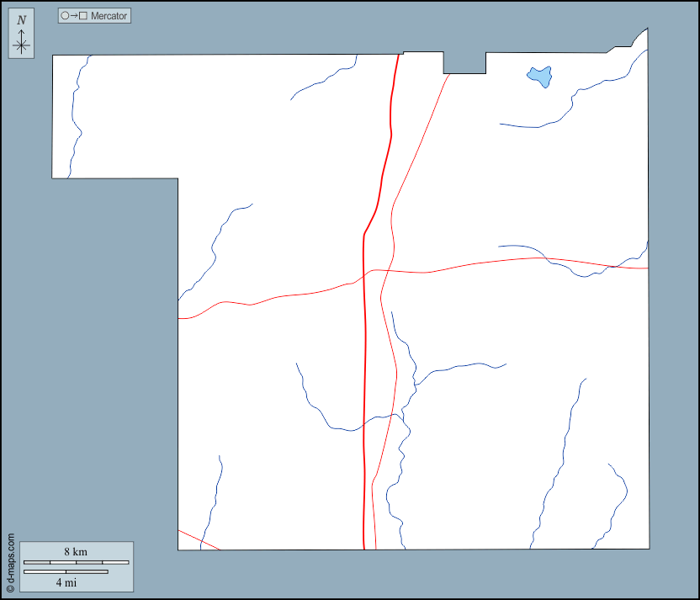The width and height of the screenshot is (700, 600).
Task: Click the letter N on the compass
Action: [21, 20]
